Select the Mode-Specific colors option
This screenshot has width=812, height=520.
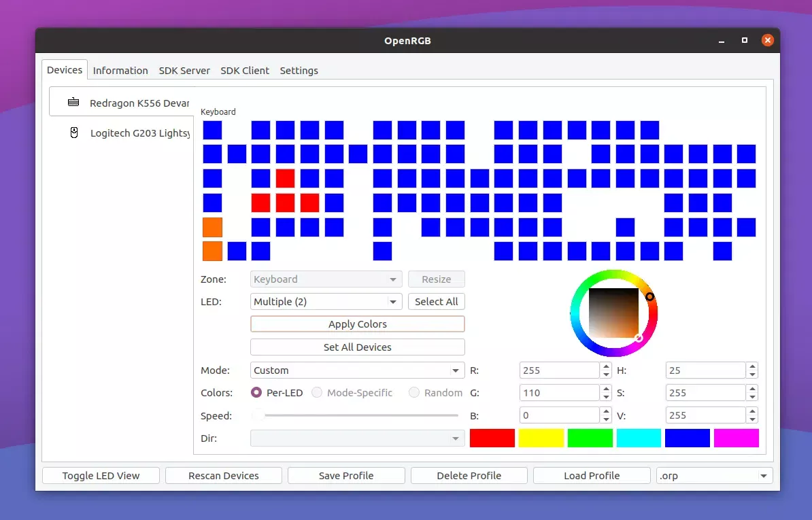tap(316, 392)
